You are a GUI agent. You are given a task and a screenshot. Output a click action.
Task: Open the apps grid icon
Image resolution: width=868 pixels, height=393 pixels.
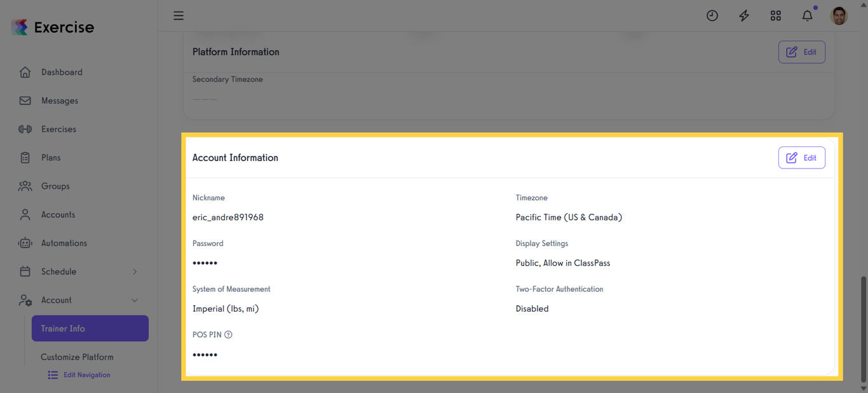[775, 15]
